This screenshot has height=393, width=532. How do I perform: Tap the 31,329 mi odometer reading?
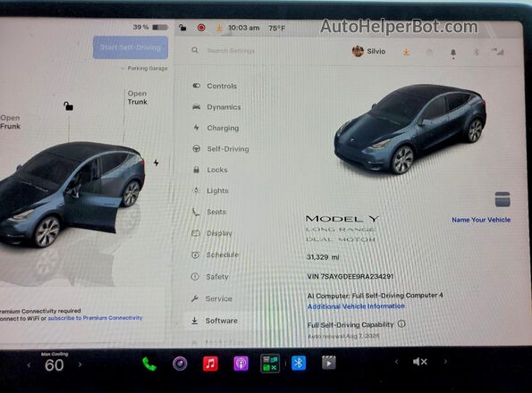[x=323, y=257]
